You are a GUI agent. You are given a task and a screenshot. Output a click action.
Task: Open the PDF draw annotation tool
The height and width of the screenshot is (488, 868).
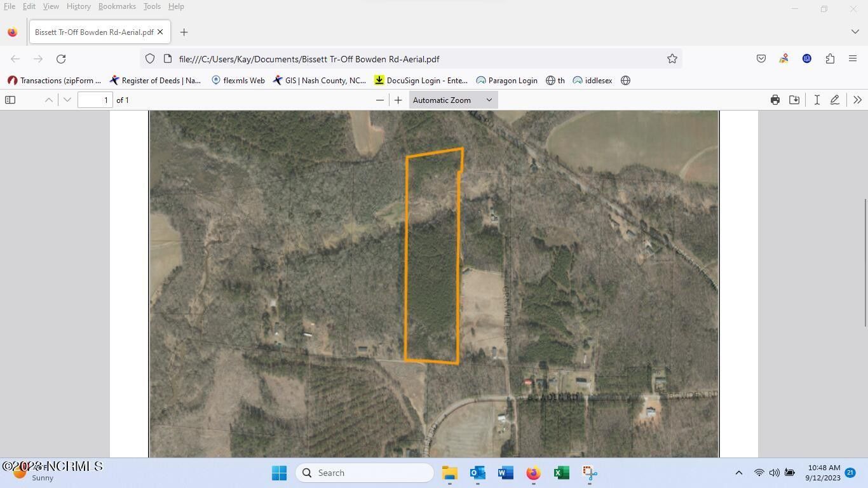click(x=835, y=100)
